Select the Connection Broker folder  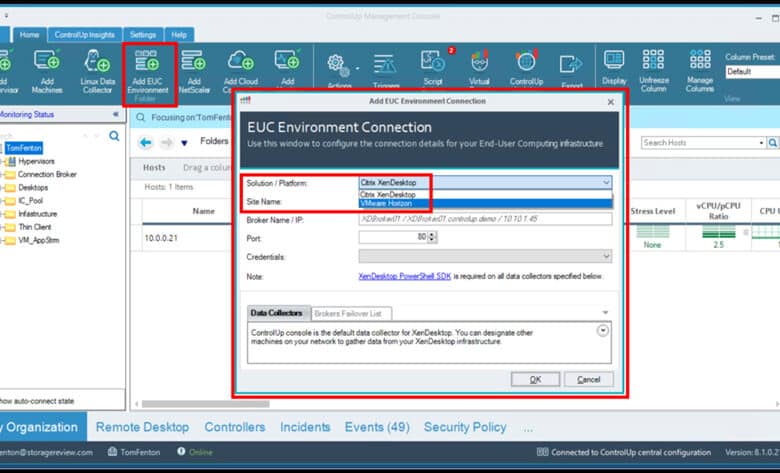pos(47,175)
